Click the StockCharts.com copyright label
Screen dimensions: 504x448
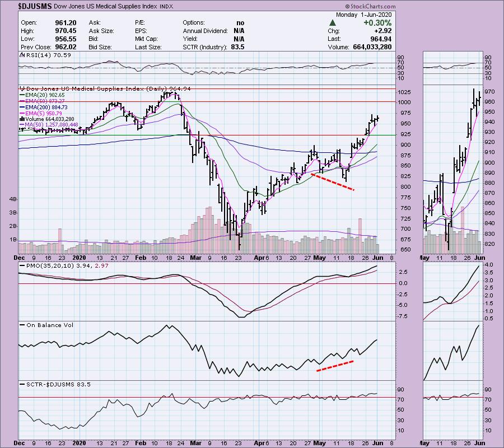[x=371, y=6]
